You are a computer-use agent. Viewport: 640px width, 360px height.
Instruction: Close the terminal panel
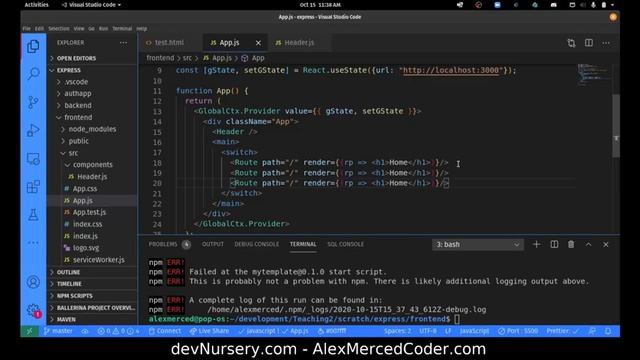click(606, 244)
